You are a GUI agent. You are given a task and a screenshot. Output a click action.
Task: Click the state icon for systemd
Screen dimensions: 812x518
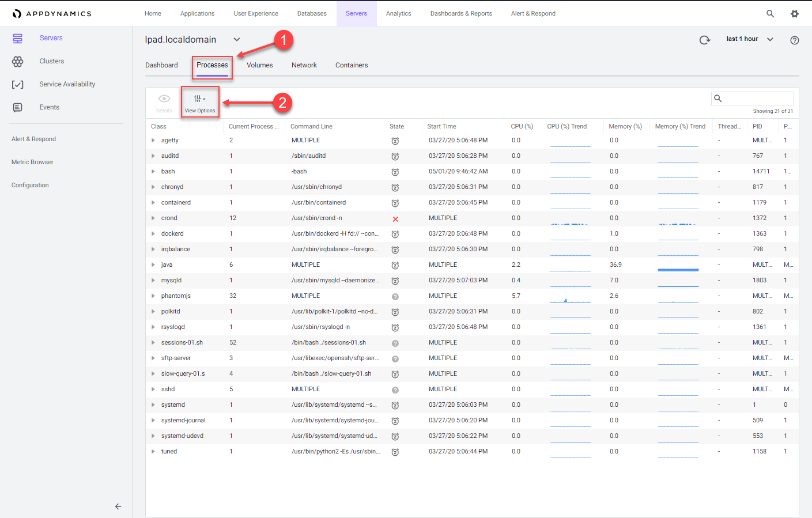[x=395, y=406]
